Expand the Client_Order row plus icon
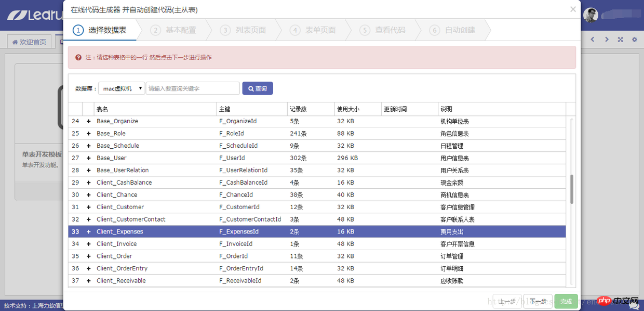Screen dimensions: 644x311 click(x=88, y=256)
